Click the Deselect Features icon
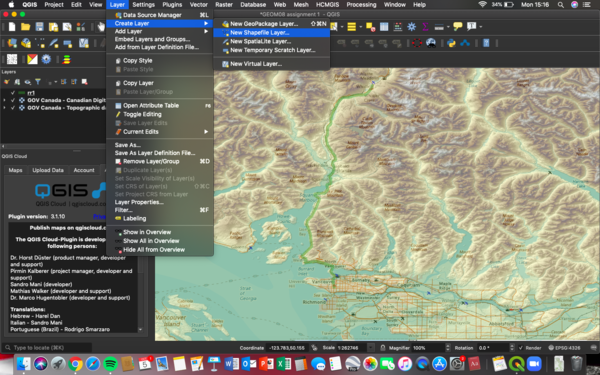 370,27
